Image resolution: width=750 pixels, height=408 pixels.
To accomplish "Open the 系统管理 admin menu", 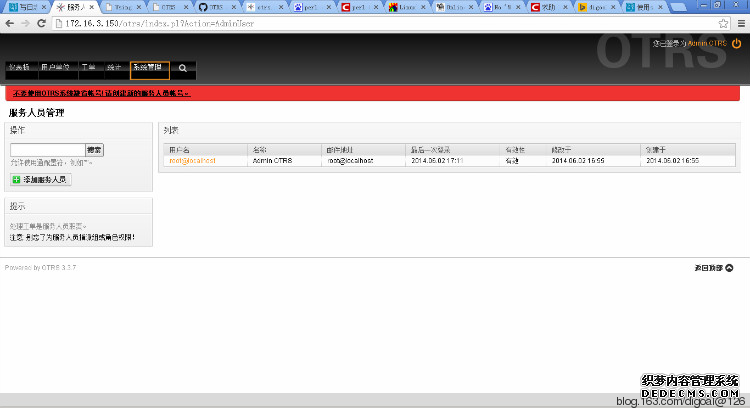I will coord(150,70).
